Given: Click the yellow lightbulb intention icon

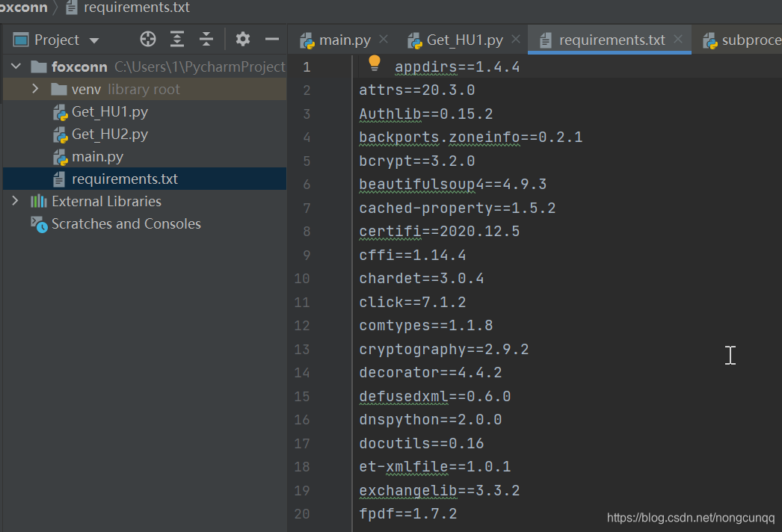Looking at the screenshot, I should pyautogui.click(x=374, y=64).
